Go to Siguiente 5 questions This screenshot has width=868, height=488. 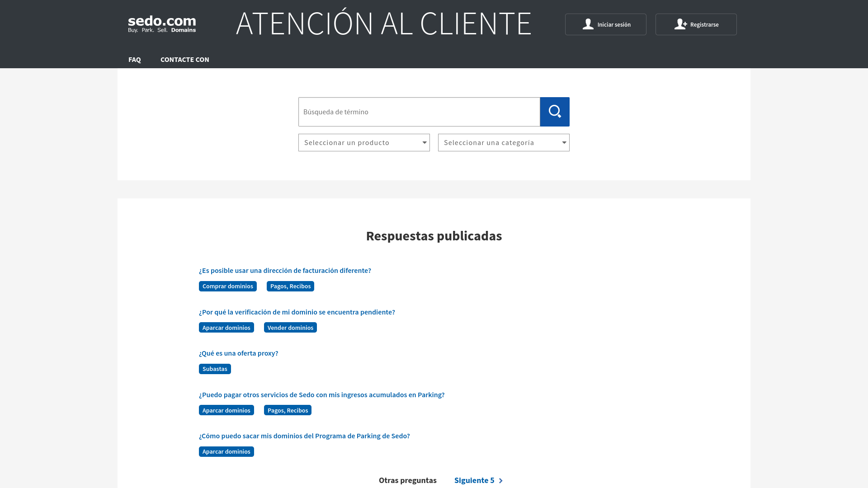pos(478,480)
